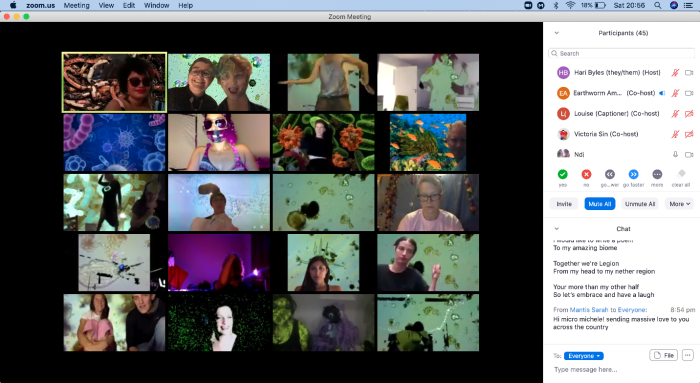
Task: Click the Invite button
Action: (x=564, y=204)
